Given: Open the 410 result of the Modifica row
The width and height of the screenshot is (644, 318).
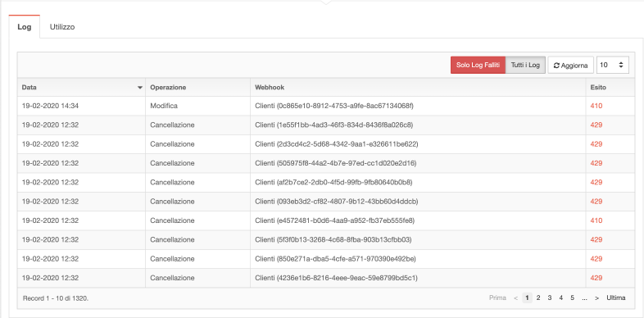Looking at the screenshot, I should pos(596,106).
